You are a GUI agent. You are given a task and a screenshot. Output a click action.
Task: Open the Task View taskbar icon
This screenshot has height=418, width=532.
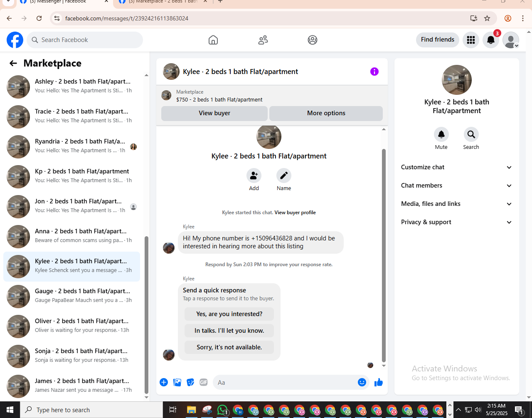click(173, 410)
